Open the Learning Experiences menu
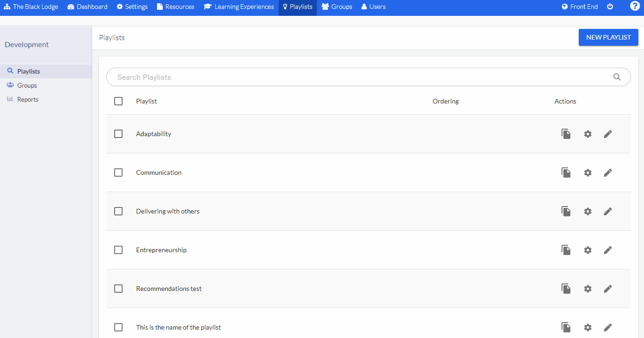This screenshot has width=644, height=338. pyautogui.click(x=239, y=7)
